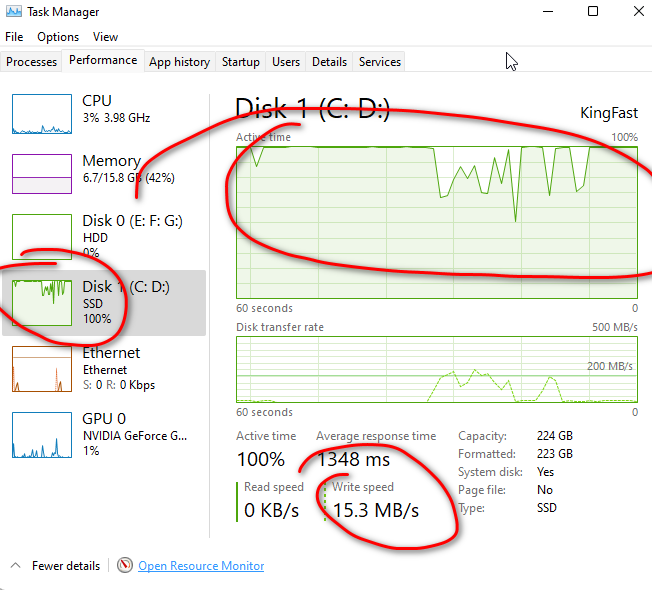652x590 pixels.
Task: Click the Ethernet graph thumbnail
Action: click(42, 368)
